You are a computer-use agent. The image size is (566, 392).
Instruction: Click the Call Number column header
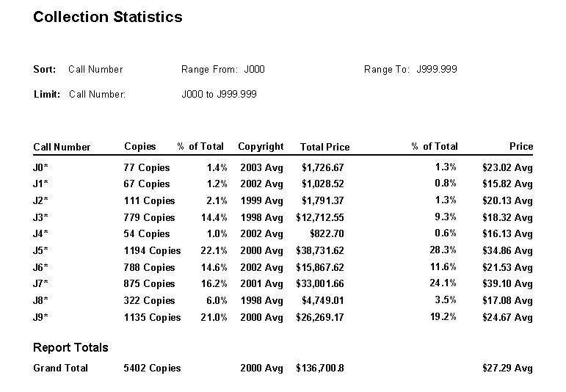[x=62, y=147]
